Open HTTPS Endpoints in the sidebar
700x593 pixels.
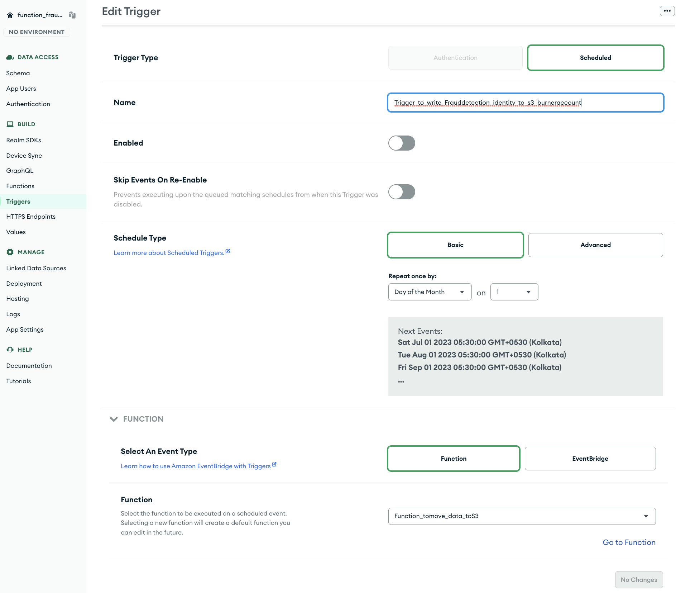(x=31, y=217)
